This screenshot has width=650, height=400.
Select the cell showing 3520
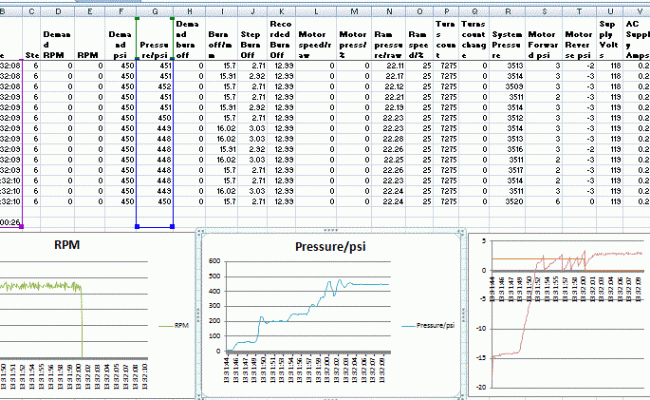507,201
